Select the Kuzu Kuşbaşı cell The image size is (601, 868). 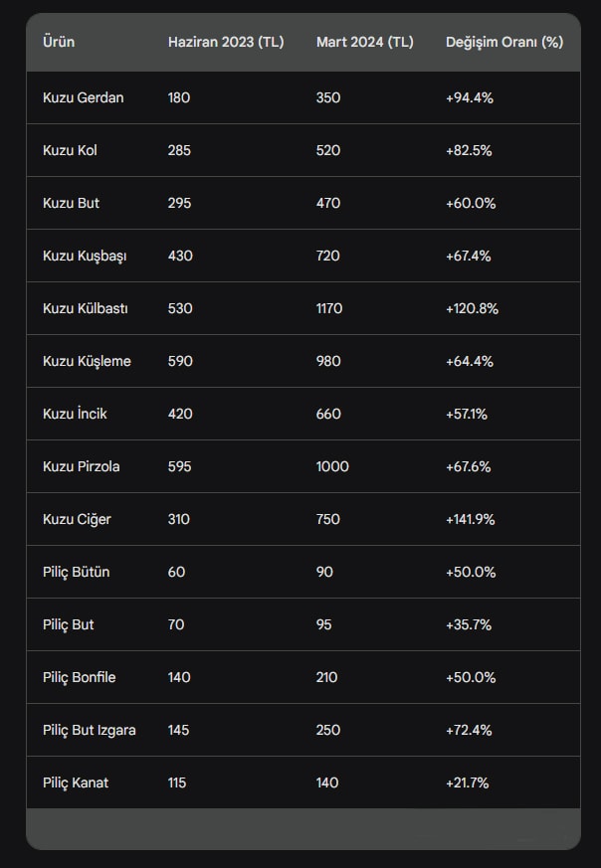[85, 257]
